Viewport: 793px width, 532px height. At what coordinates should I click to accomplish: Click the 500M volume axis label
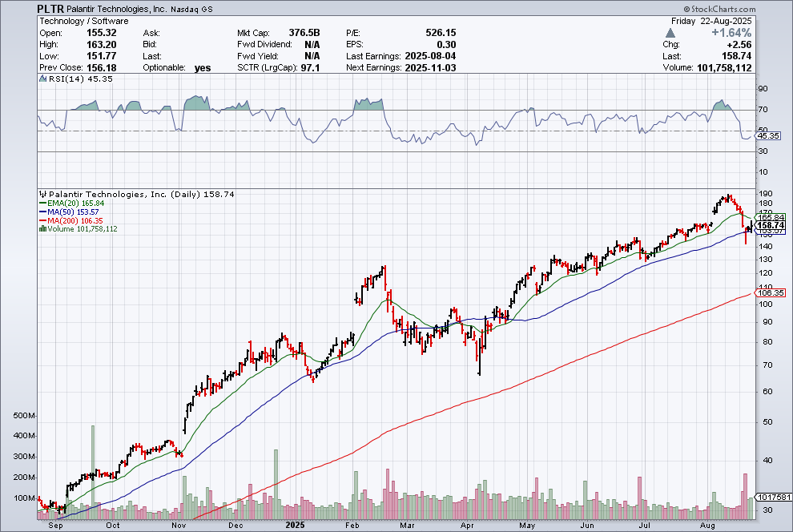tap(24, 416)
